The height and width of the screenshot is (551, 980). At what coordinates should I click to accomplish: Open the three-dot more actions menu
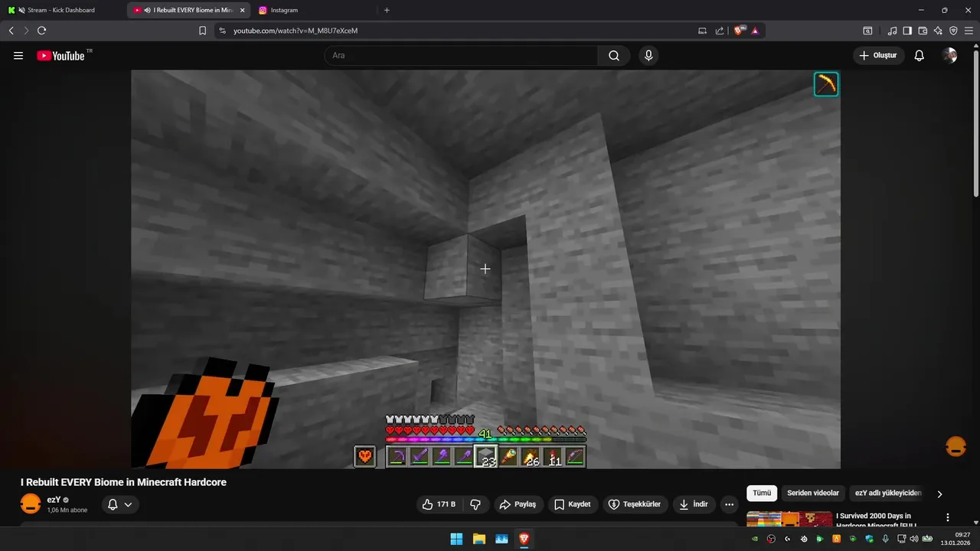point(729,504)
